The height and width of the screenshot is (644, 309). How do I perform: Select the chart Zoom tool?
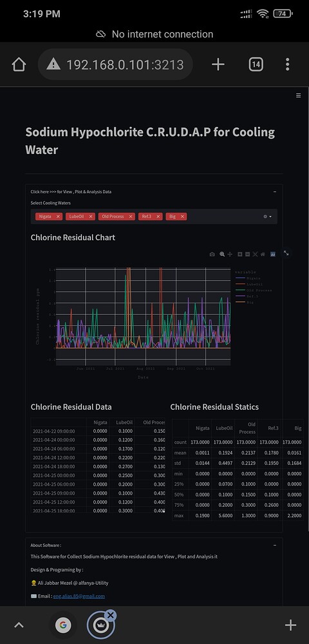pos(222,254)
